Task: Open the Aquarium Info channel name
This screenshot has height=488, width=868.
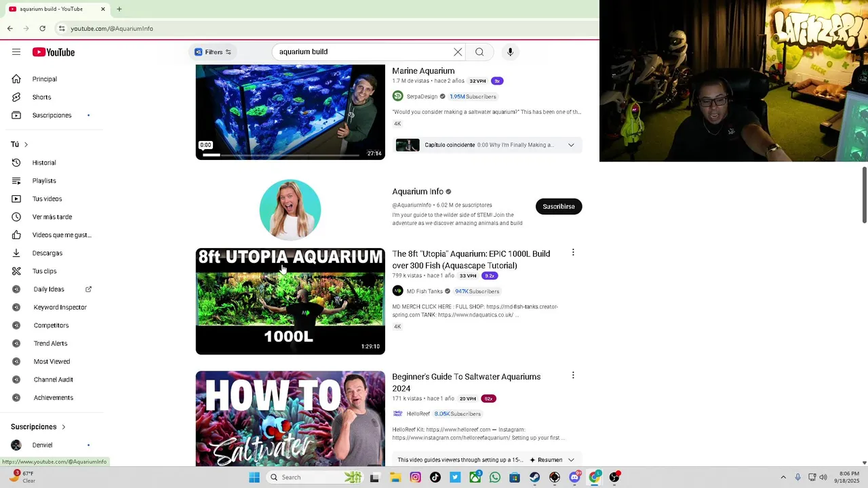Action: [x=418, y=192]
